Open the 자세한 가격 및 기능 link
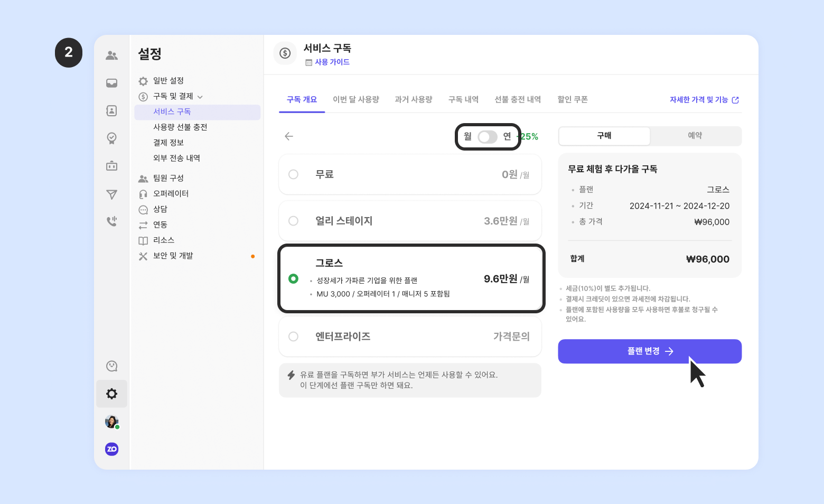This screenshot has height=504, width=824. (x=704, y=100)
